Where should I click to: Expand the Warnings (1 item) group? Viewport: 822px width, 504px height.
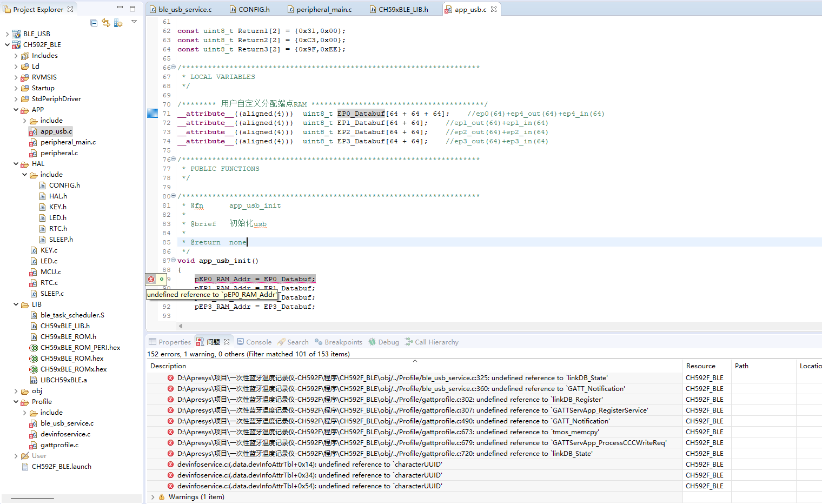point(153,497)
